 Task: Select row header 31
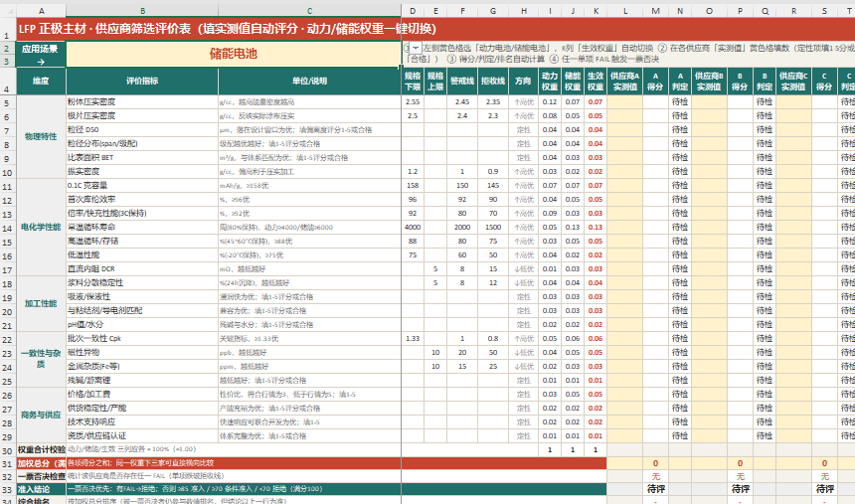coord(8,463)
